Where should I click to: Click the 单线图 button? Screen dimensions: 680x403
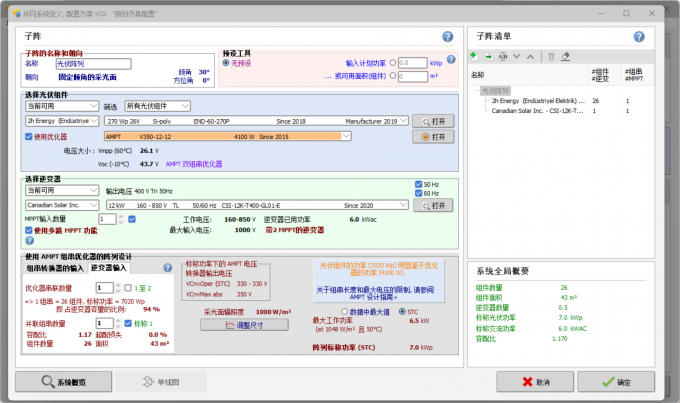coord(161,382)
